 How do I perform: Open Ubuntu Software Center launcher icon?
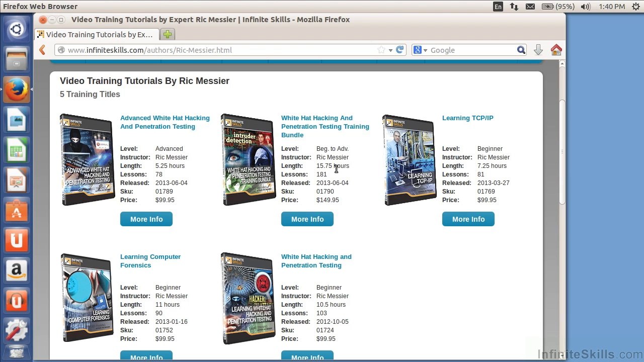pyautogui.click(x=17, y=210)
